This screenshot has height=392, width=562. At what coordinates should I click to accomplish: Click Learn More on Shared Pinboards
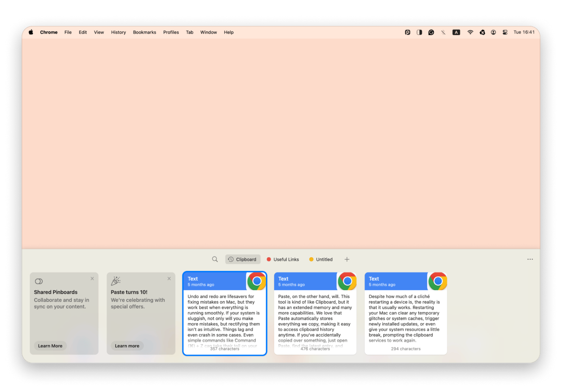(x=50, y=346)
